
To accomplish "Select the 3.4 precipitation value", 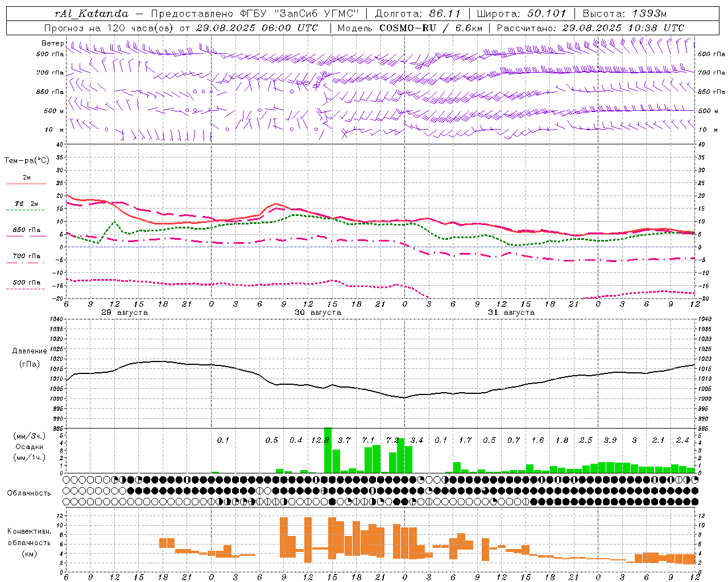I will click(x=417, y=440).
